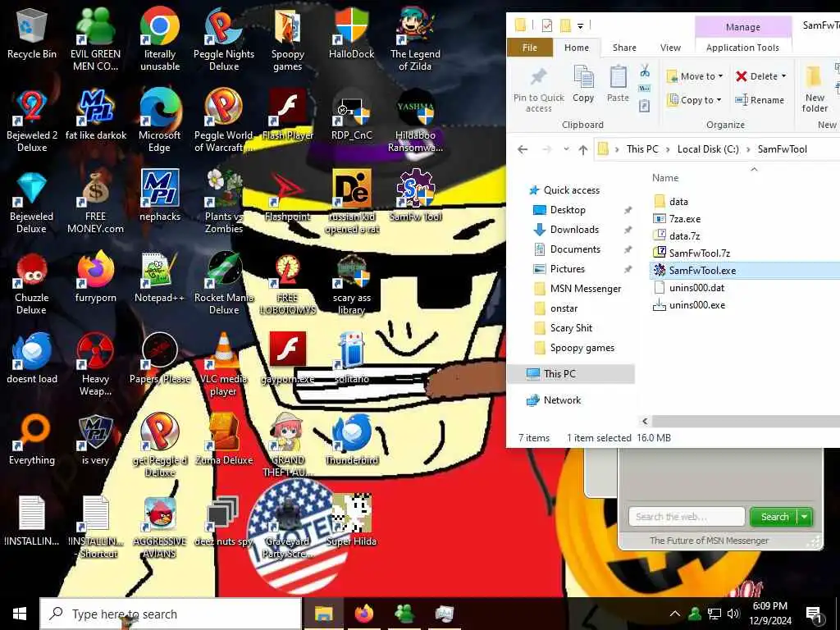
Task: Click the Paste button in ribbon
Action: coord(618,84)
